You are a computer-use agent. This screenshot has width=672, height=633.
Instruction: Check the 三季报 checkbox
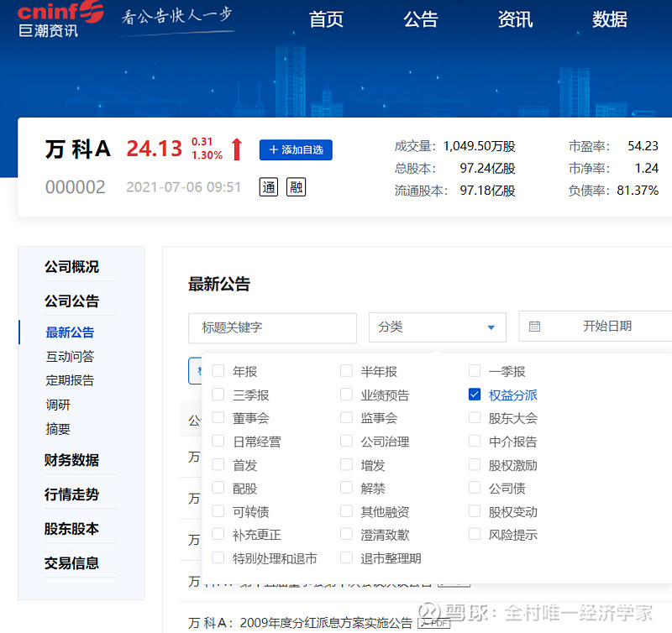click(x=218, y=394)
